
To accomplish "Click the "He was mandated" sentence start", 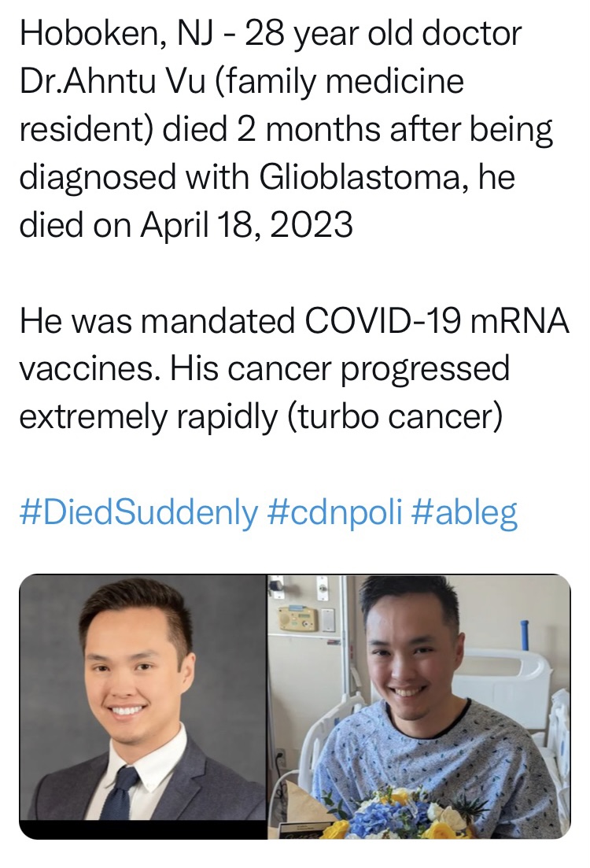I will [143, 320].
